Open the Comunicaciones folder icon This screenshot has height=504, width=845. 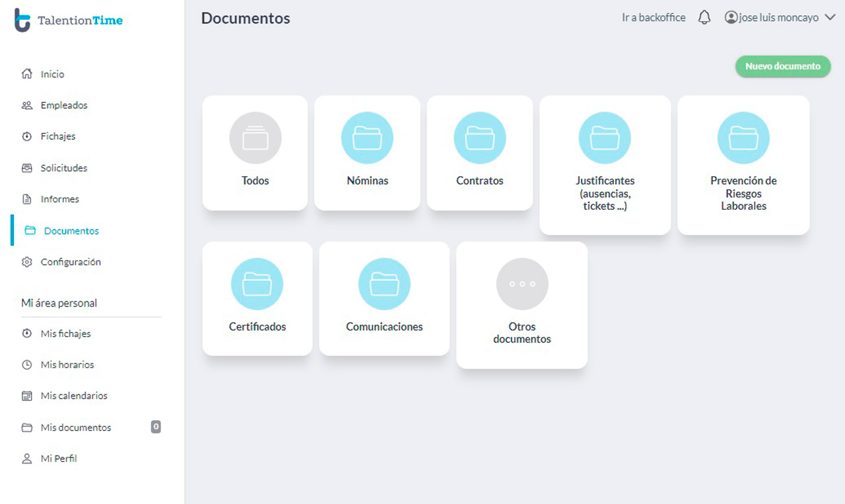(384, 284)
